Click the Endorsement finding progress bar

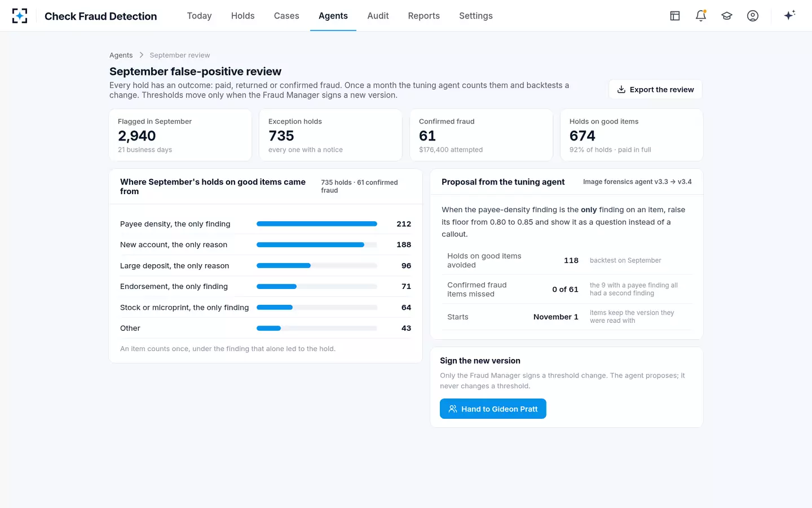317,286
